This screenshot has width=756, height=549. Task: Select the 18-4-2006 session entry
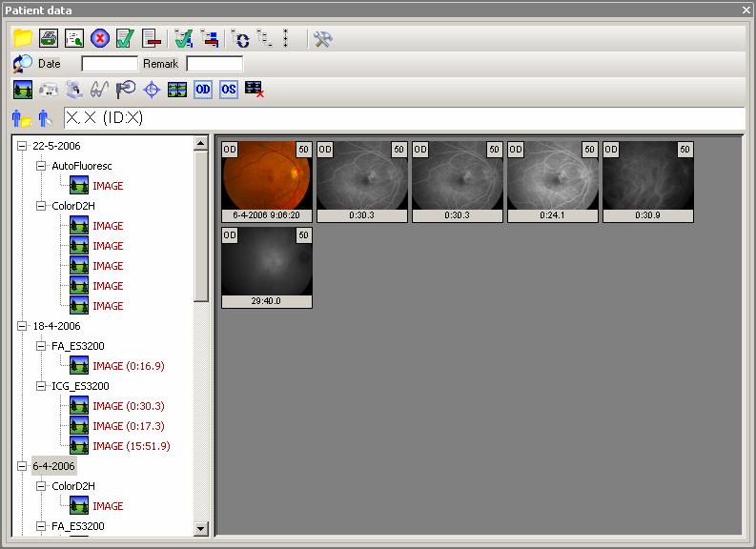56,326
